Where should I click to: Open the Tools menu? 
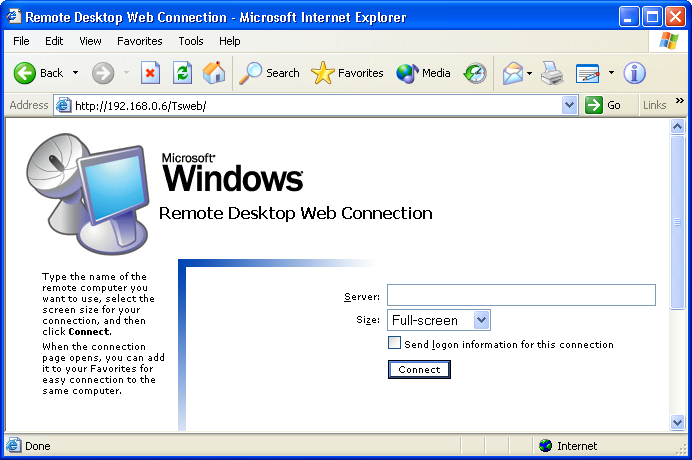point(191,41)
